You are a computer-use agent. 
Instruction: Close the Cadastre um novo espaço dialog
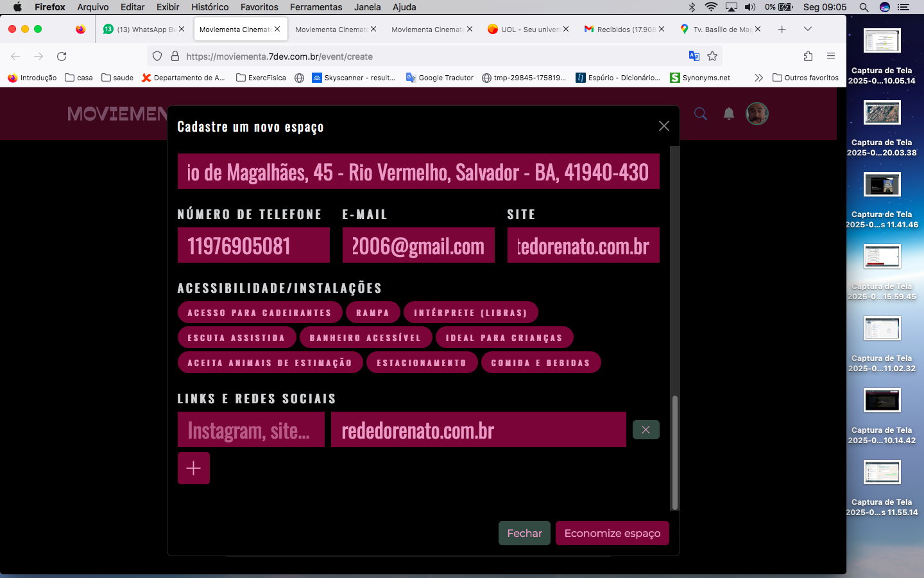pos(663,126)
